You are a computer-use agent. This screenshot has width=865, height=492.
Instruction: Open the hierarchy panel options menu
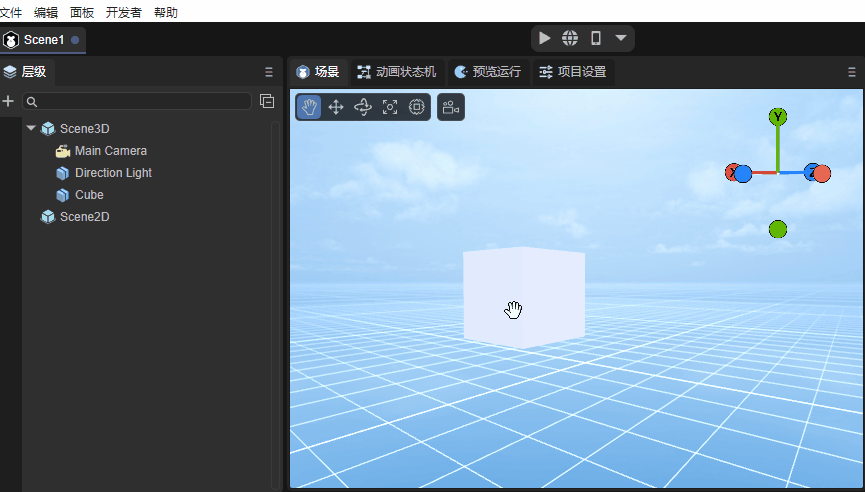[x=268, y=72]
